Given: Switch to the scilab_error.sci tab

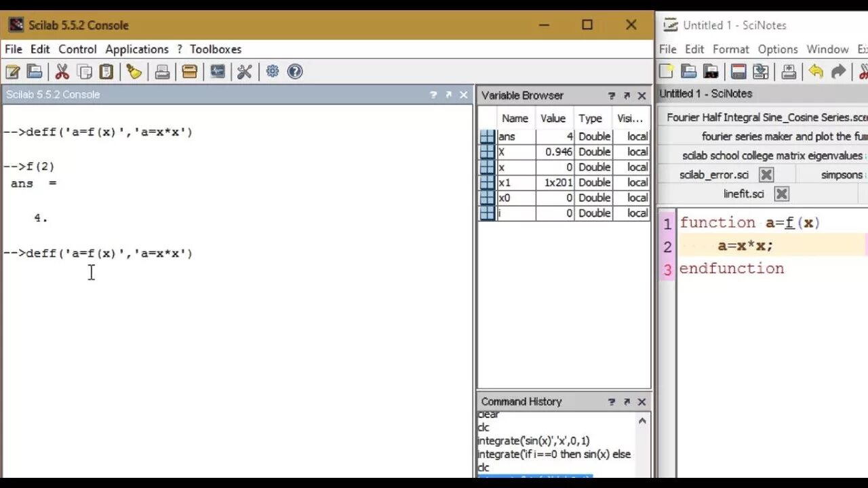Looking at the screenshot, I should pyautogui.click(x=713, y=175).
